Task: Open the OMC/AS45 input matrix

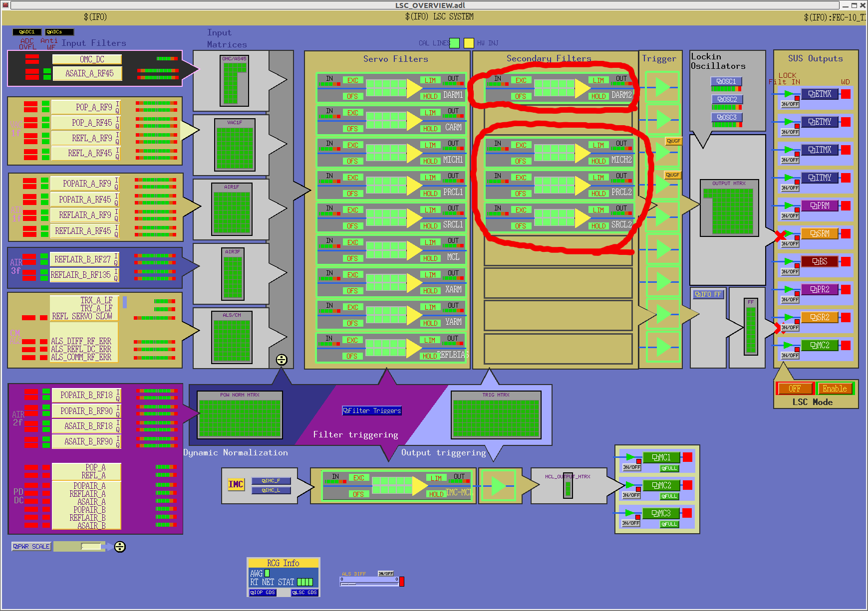Action: pos(235,80)
